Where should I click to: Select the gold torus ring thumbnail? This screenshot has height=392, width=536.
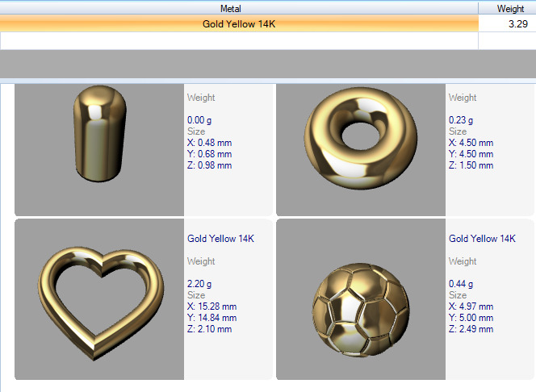tap(361, 149)
